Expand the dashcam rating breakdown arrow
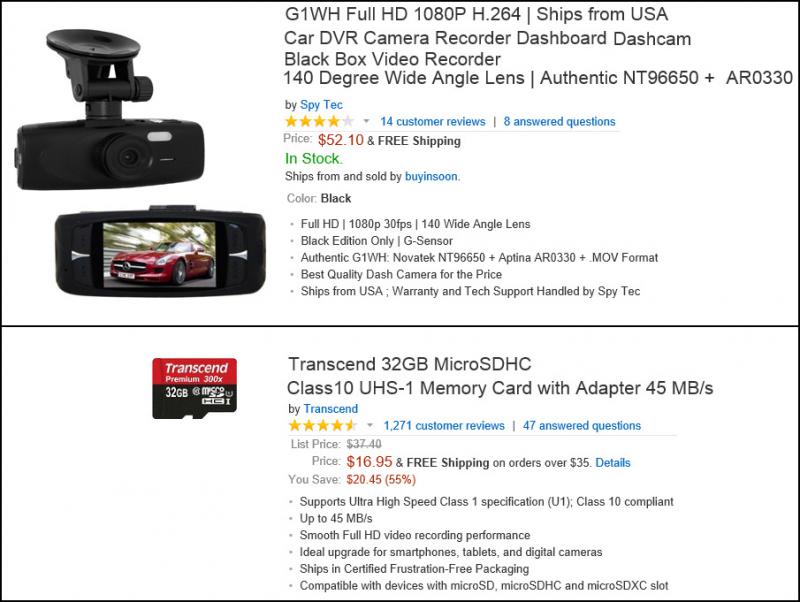Image resolution: width=800 pixels, height=602 pixels. 366,121
